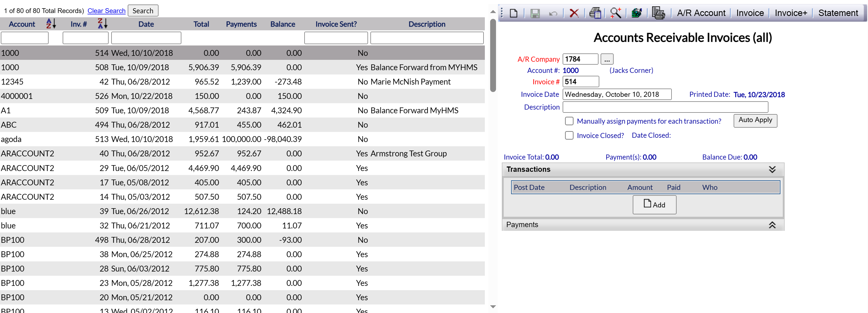
Task: Select row with invoice 508 Balance Forward from MYHMS
Action: coord(242,67)
